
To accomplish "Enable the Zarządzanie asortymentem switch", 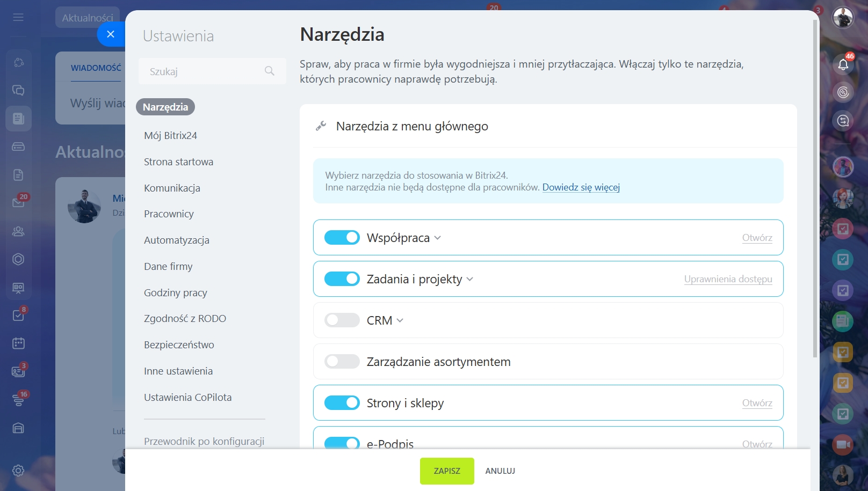I will point(342,361).
